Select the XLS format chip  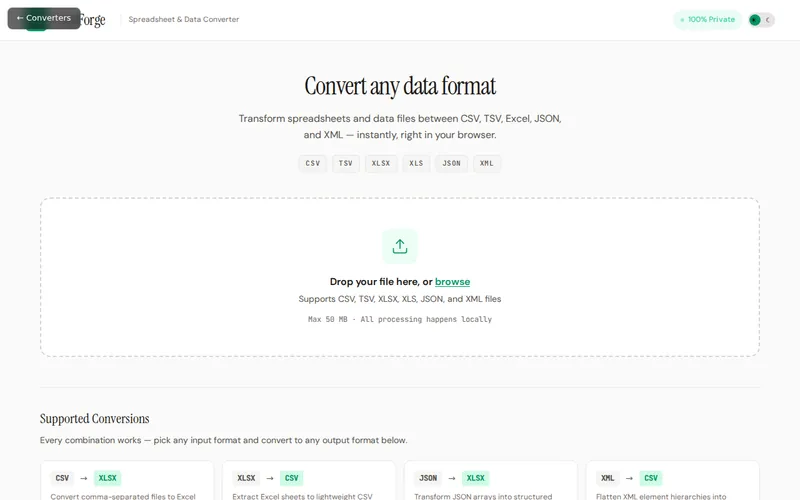point(416,164)
